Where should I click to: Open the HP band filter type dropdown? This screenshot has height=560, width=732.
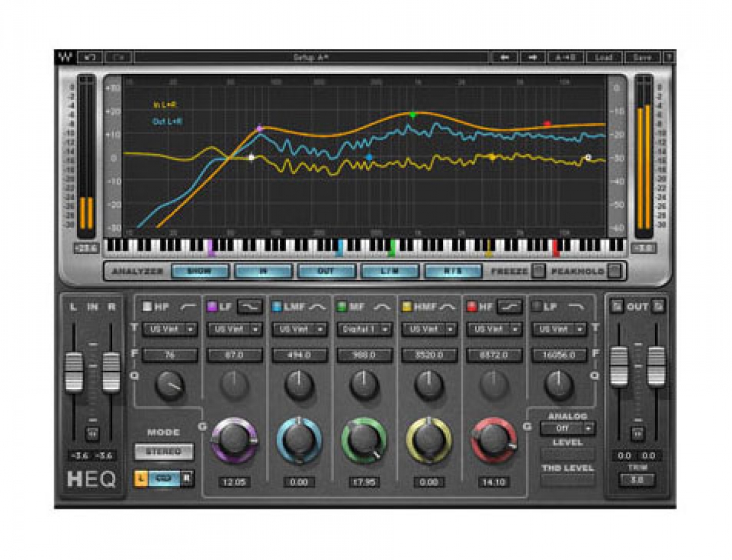click(x=170, y=329)
